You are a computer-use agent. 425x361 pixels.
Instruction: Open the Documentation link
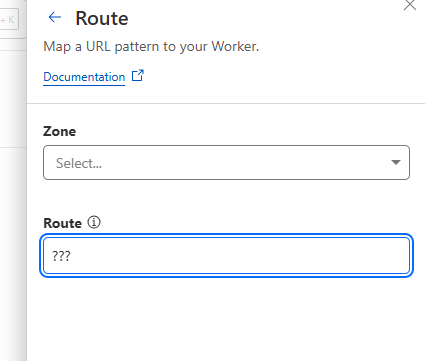pos(84,77)
